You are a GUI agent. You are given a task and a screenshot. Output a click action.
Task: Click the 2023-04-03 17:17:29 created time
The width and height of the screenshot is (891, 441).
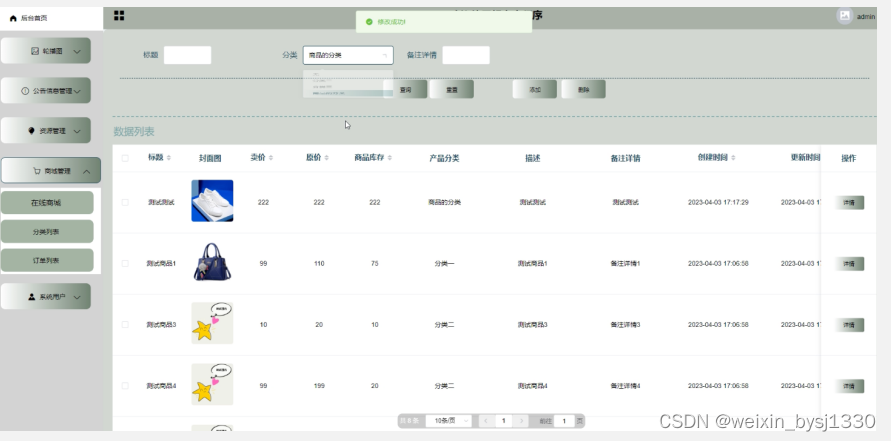[718, 202]
